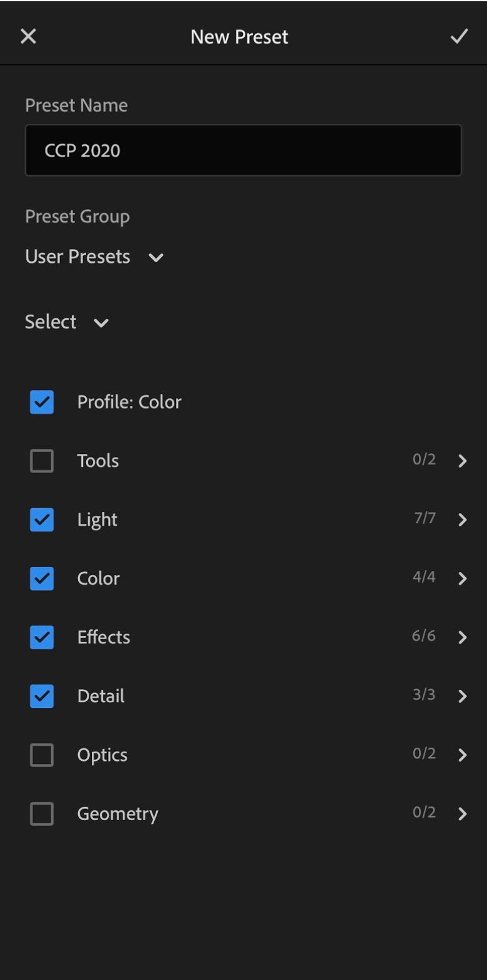Confirm preset with the checkmark icon
This screenshot has width=487, height=980.
point(459,36)
